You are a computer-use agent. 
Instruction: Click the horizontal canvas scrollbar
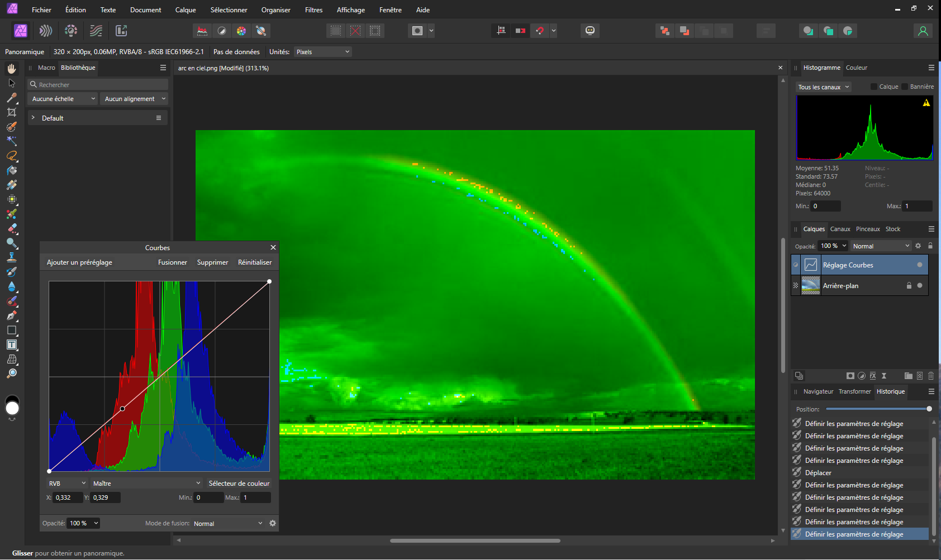point(475,540)
